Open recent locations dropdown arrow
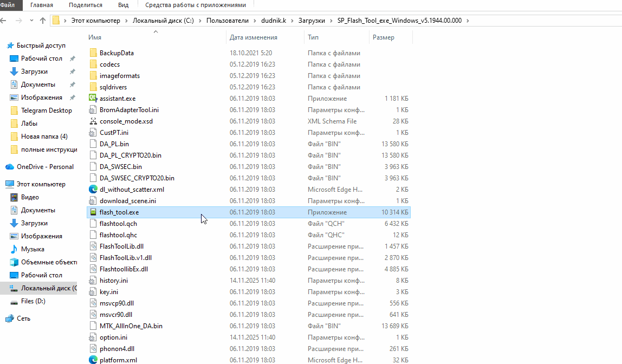 point(31,21)
